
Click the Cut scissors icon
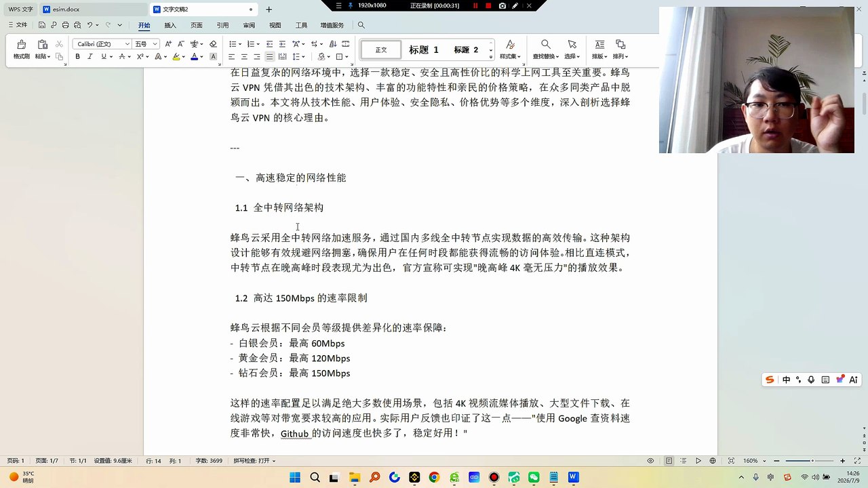59,44
